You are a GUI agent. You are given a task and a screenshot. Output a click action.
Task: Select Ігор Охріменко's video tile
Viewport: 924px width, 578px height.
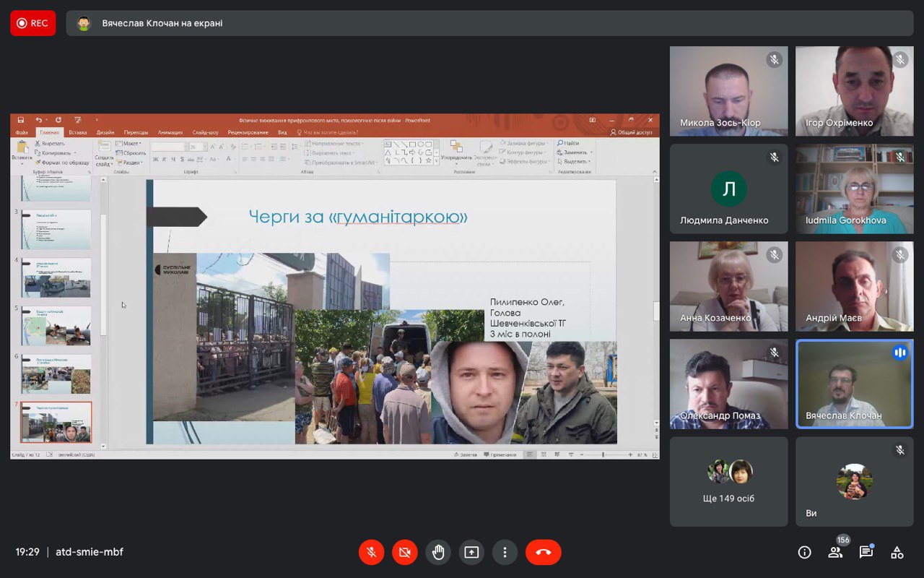[855, 92]
